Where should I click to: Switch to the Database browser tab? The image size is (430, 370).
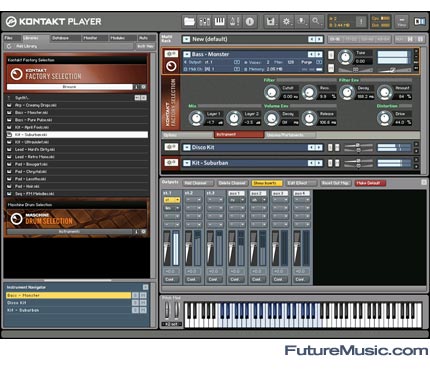[x=65, y=38]
